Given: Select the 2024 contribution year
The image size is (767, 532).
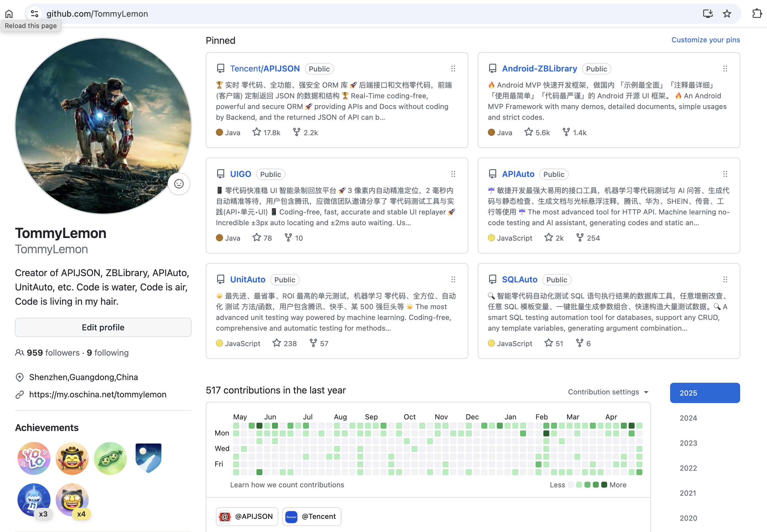Looking at the screenshot, I should 688,418.
